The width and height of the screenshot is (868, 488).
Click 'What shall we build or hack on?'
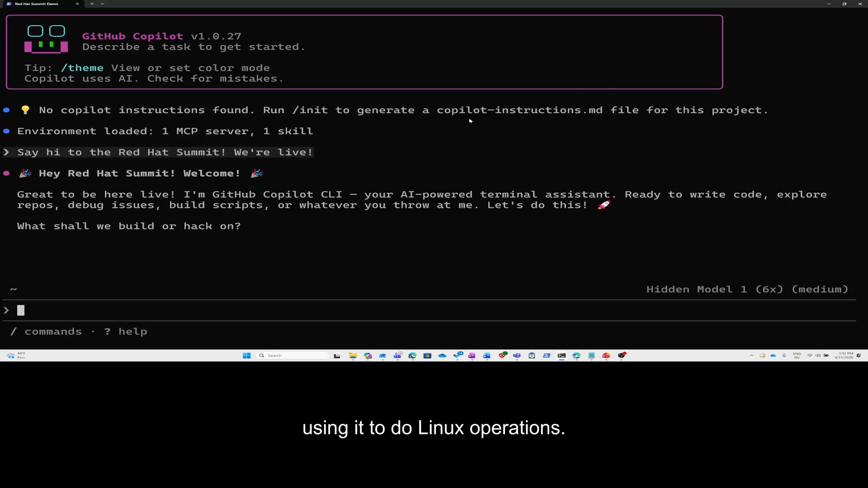point(129,226)
